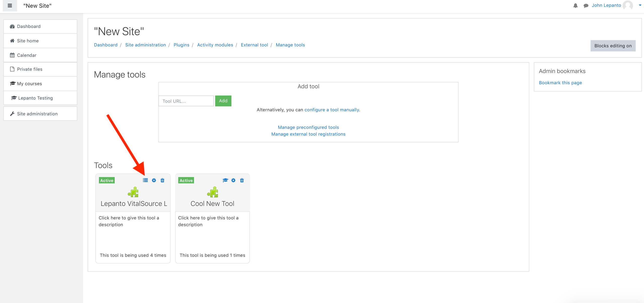Open Site administration in the sidebar

[40, 114]
